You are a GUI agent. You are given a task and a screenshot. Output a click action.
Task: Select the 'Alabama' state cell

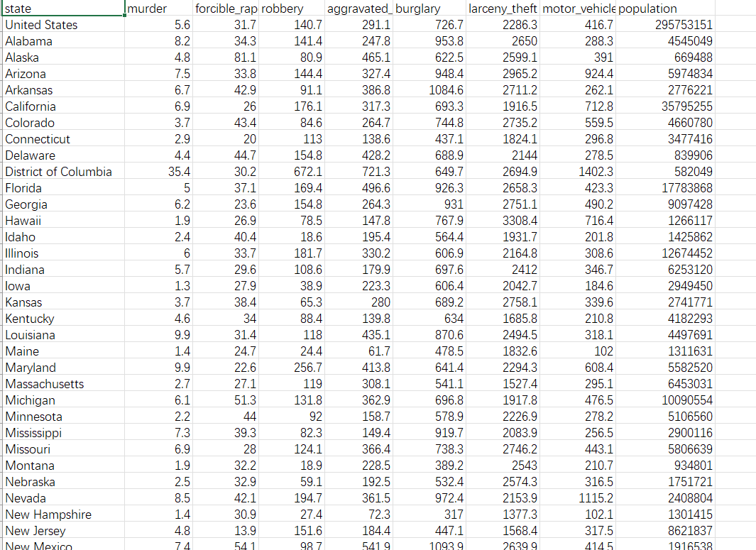click(x=62, y=41)
